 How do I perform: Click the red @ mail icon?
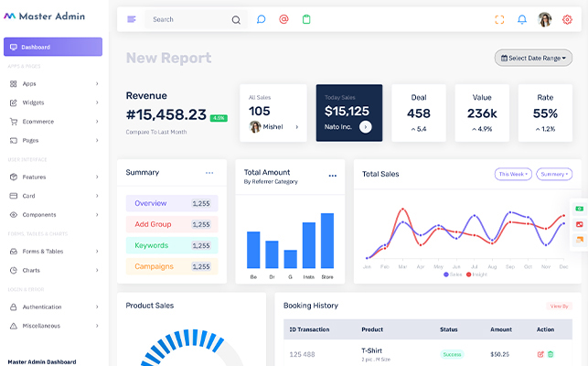(283, 19)
